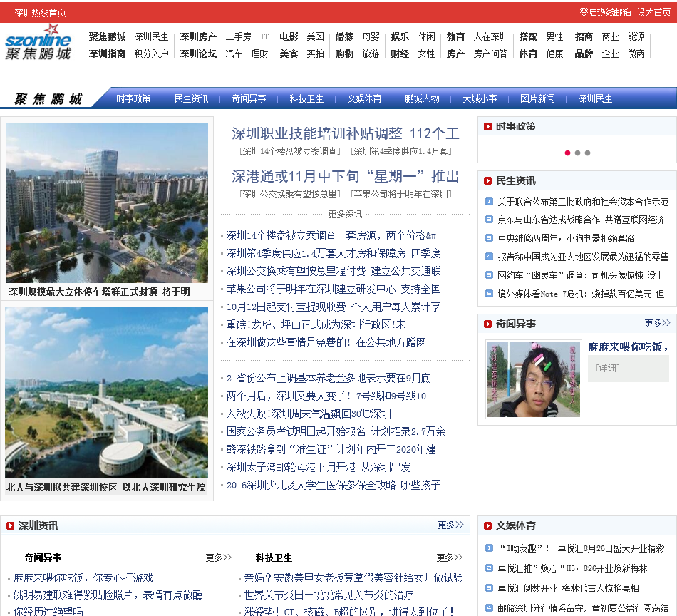The width and height of the screenshot is (677, 616).
Task: Click the 详细 button under 麻麻来喂你吃饭
Action: pos(608,368)
